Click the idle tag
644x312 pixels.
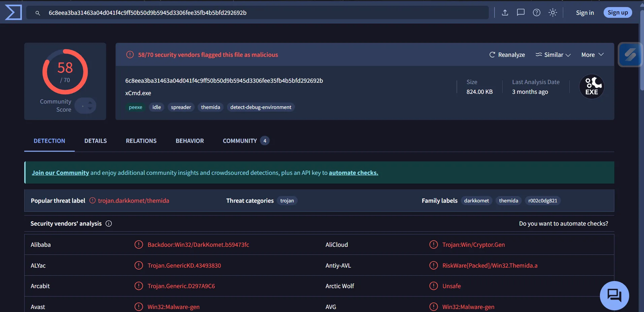[157, 107]
